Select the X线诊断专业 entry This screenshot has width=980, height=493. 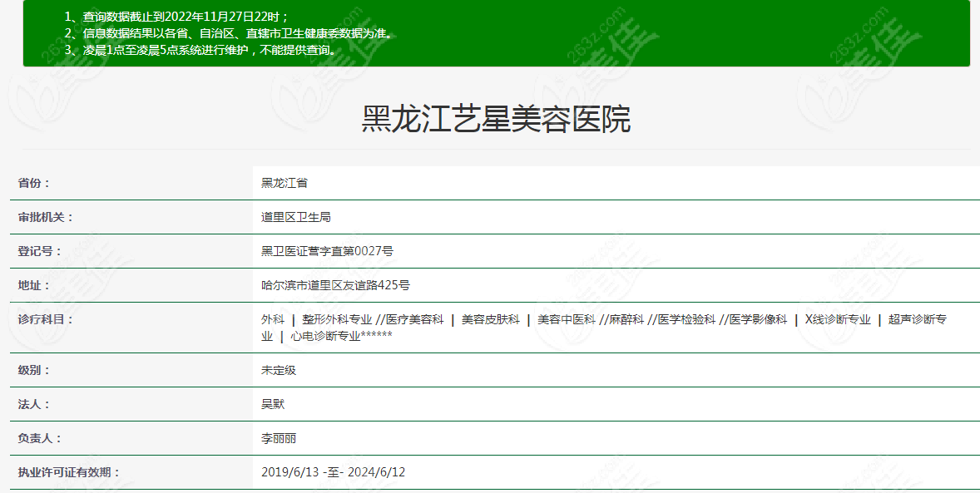(x=838, y=319)
